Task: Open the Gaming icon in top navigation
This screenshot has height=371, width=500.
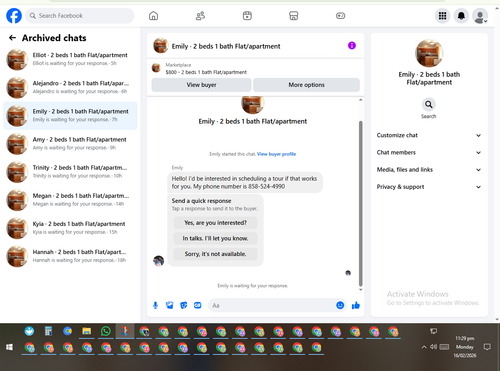Action: click(340, 16)
